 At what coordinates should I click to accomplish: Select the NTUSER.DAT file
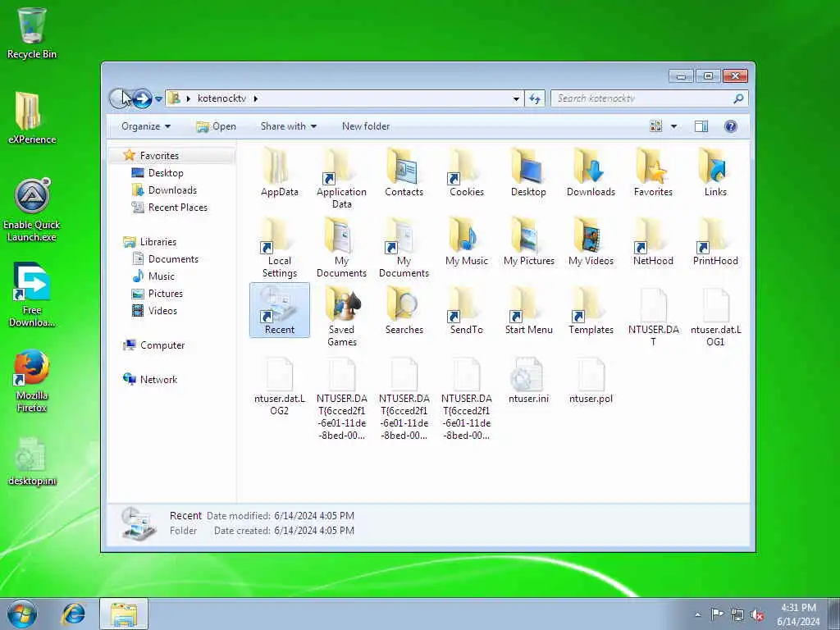tap(653, 317)
